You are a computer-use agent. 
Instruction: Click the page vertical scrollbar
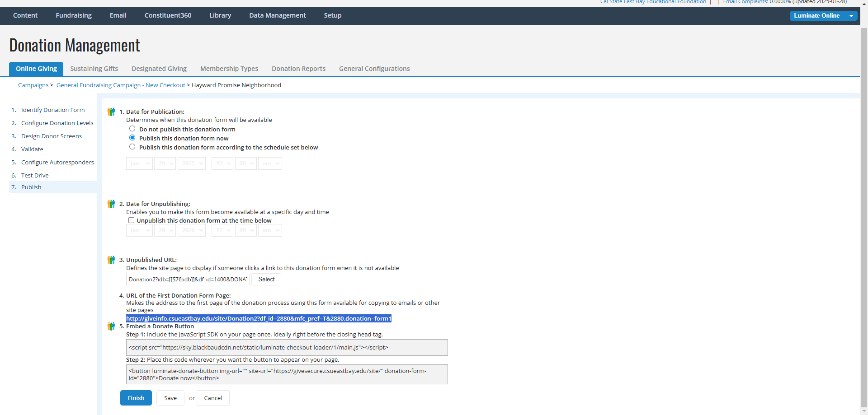864,217
